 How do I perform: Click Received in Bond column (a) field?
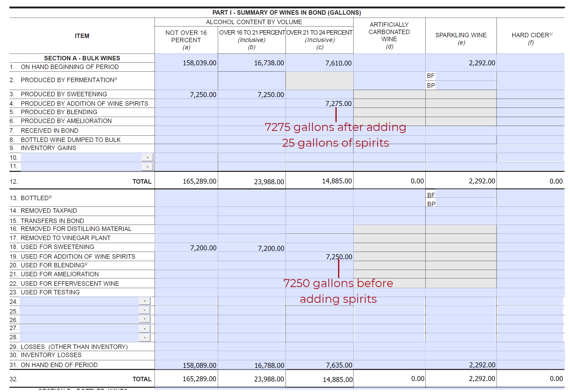point(186,131)
